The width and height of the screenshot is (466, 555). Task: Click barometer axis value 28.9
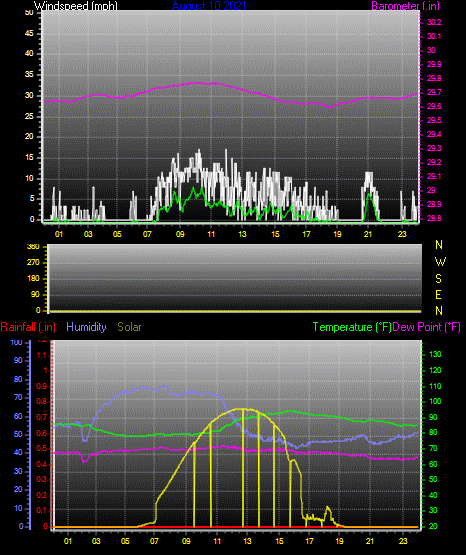(434, 204)
